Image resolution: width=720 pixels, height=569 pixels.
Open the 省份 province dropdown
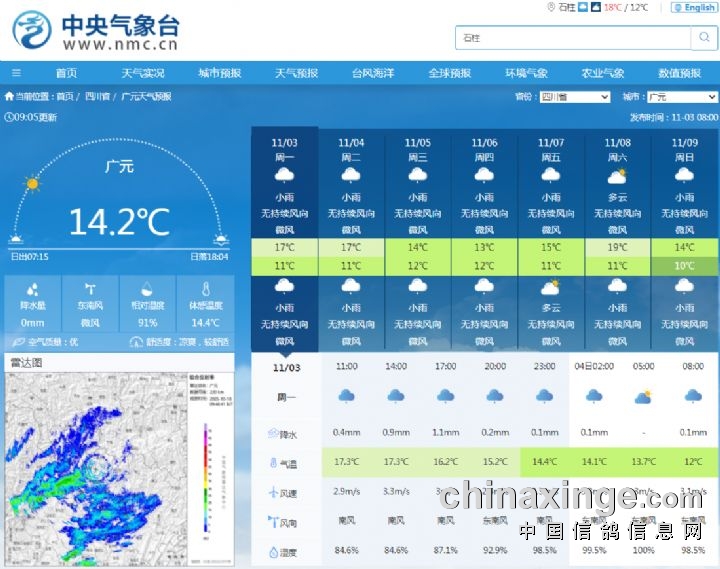click(574, 97)
